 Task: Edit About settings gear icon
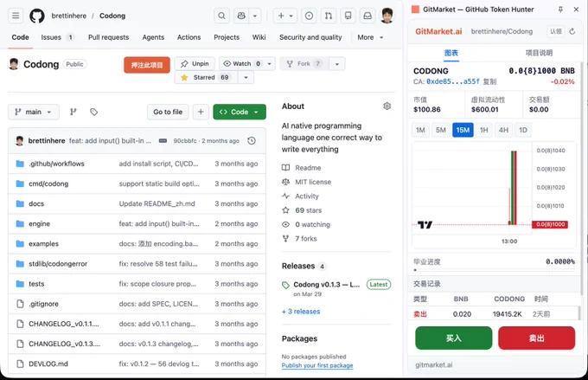click(x=387, y=106)
